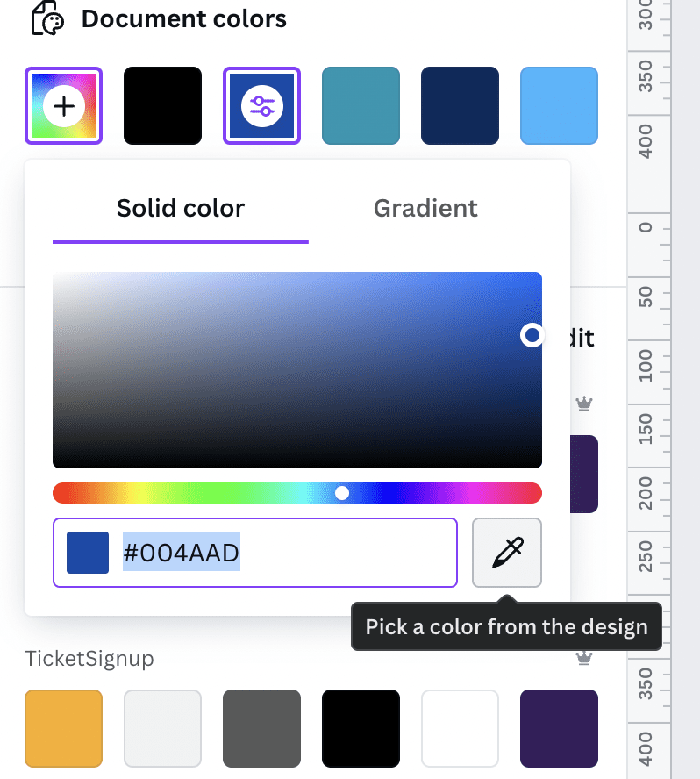700x779 pixels.
Task: Click the eyedropper color picker button
Action: coord(507,553)
